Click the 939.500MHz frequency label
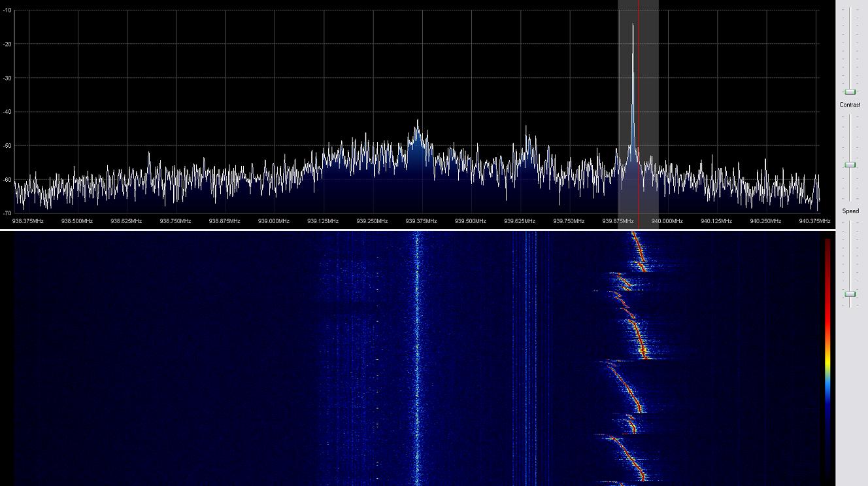Screen dimensions: 868x486 click(x=471, y=221)
